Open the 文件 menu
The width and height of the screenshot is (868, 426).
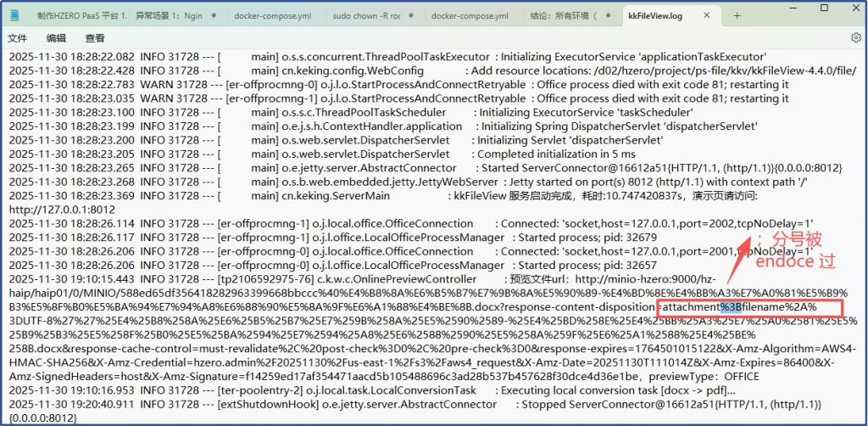pyautogui.click(x=17, y=38)
